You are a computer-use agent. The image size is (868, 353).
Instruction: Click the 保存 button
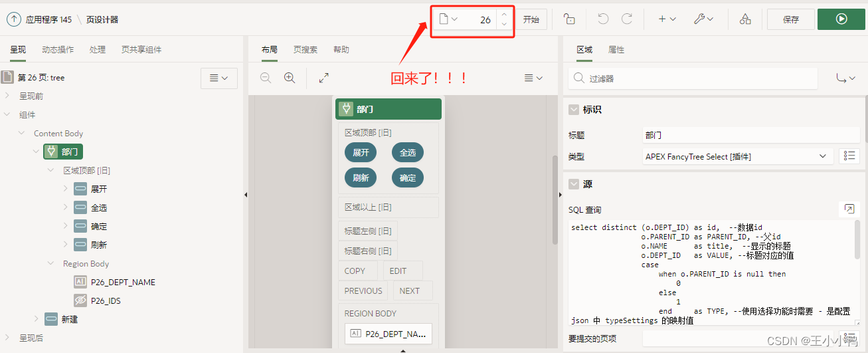pyautogui.click(x=790, y=19)
